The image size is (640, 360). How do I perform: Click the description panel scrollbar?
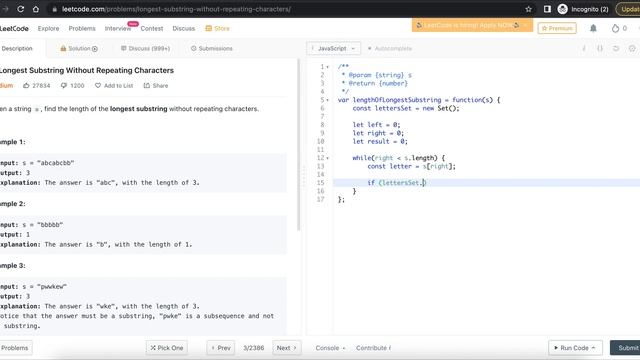[x=299, y=145]
